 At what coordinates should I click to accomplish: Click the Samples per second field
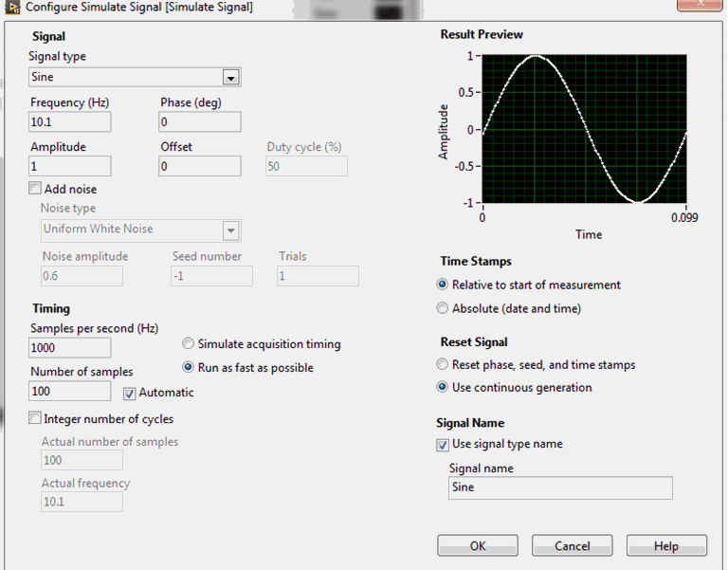[70, 348]
